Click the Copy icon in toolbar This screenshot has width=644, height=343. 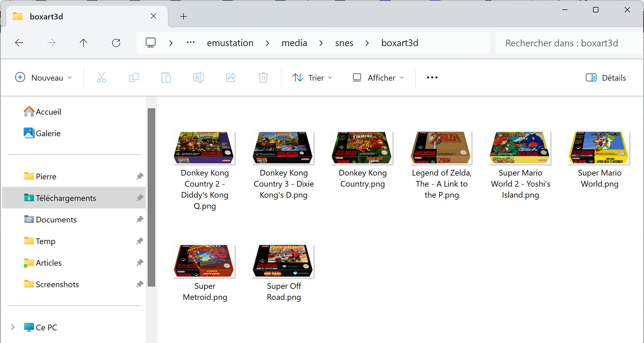coord(134,78)
